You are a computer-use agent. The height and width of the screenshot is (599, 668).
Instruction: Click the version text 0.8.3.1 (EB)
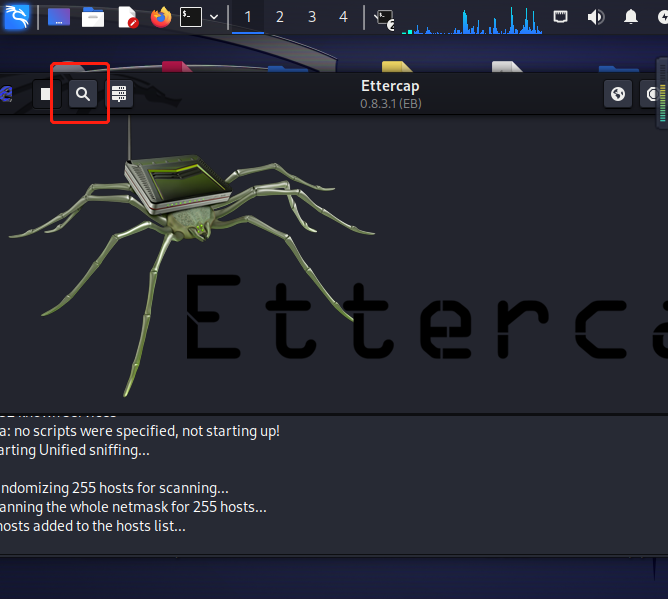pos(391,104)
